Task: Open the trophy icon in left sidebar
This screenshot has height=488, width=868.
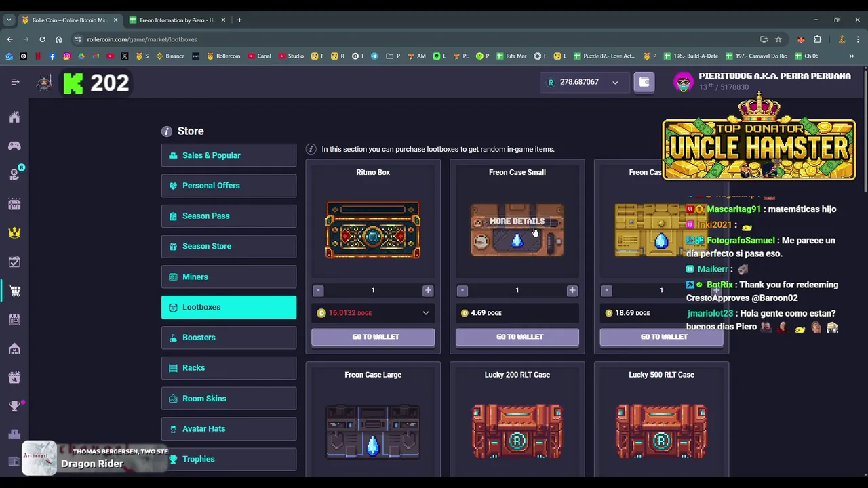Action: tap(14, 406)
